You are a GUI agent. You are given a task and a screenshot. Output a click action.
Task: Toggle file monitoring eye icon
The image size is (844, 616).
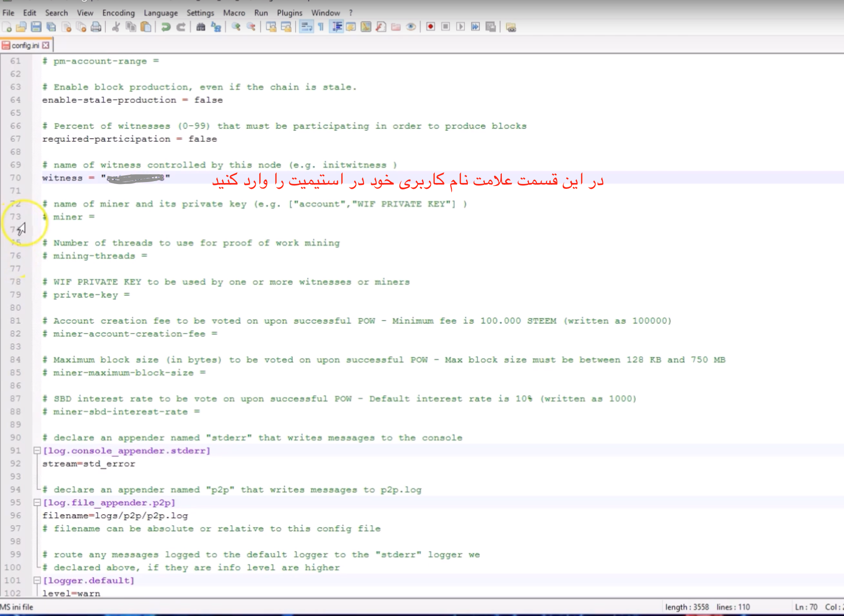pyautogui.click(x=411, y=27)
